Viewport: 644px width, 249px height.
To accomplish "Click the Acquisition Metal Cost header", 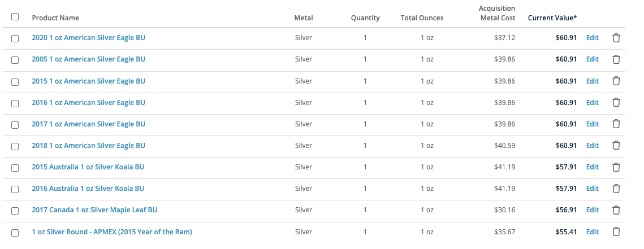I will pyautogui.click(x=497, y=13).
